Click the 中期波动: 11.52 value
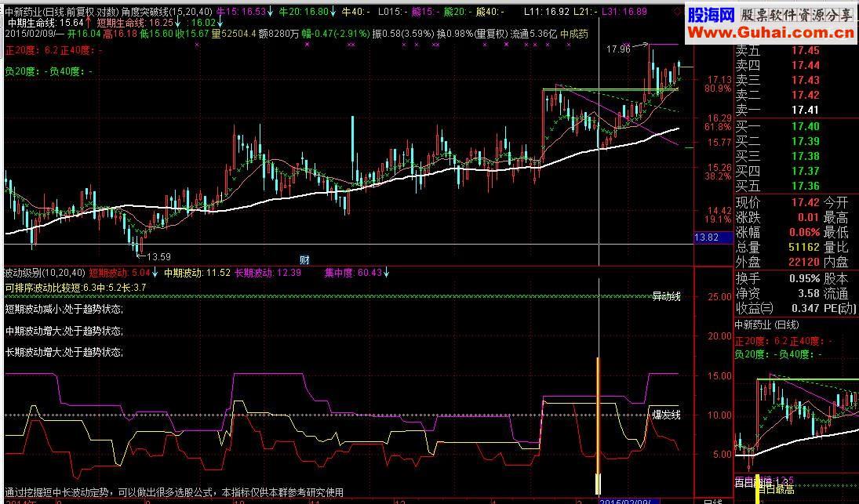 (197, 273)
